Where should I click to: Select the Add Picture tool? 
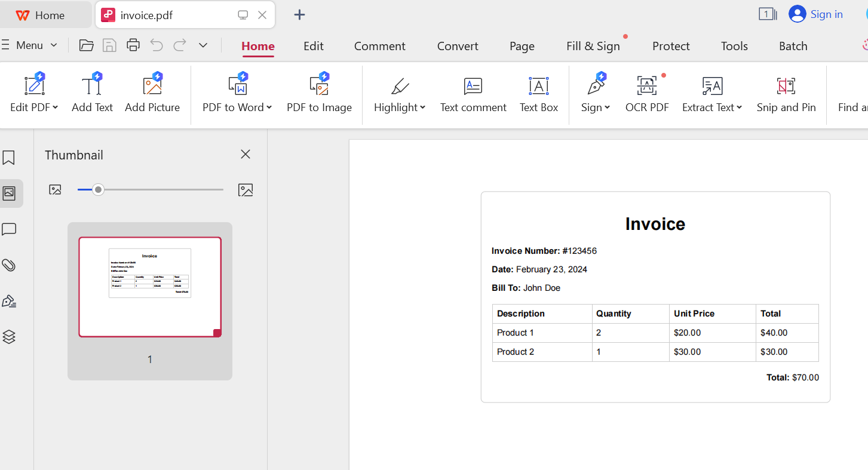(152, 86)
